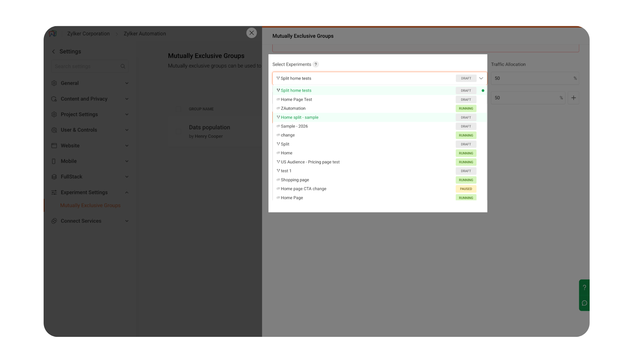The image size is (644, 362).
Task: Expand the General settings section
Action: tap(90, 83)
